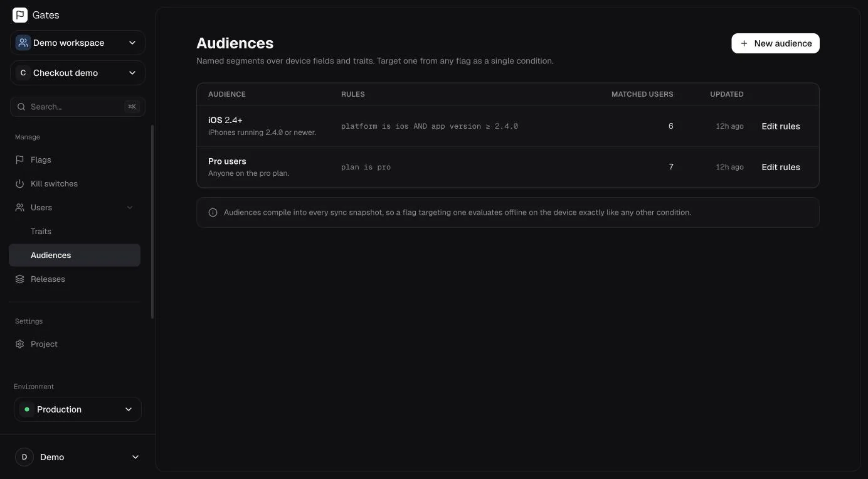Click the rule 'platform is ios AND app version ≥ 2.4.0'
The image size is (868, 479).
click(x=430, y=126)
